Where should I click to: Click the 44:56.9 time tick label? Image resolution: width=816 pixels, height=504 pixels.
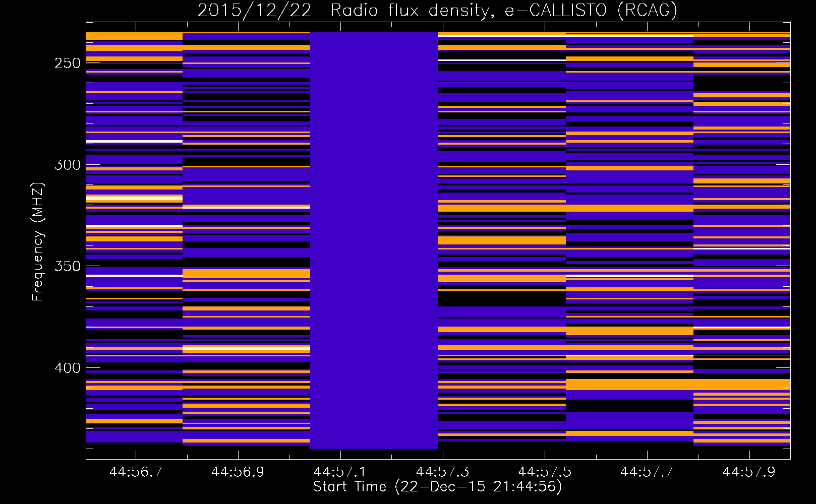tap(238, 472)
